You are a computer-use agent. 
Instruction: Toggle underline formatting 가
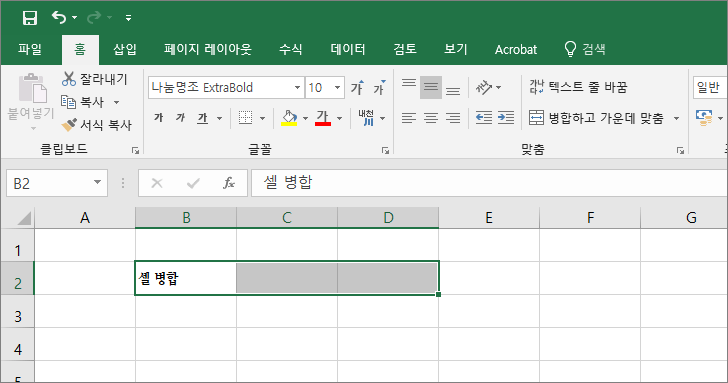pyautogui.click(x=202, y=118)
